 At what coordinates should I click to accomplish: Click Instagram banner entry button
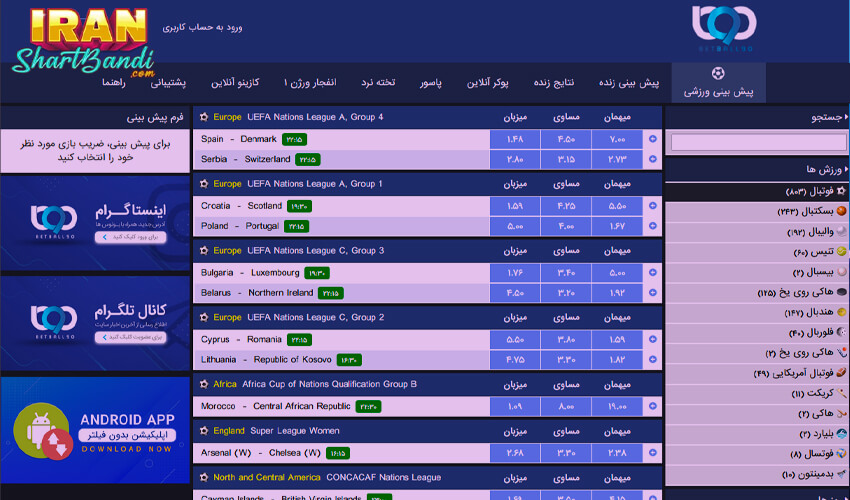131,237
